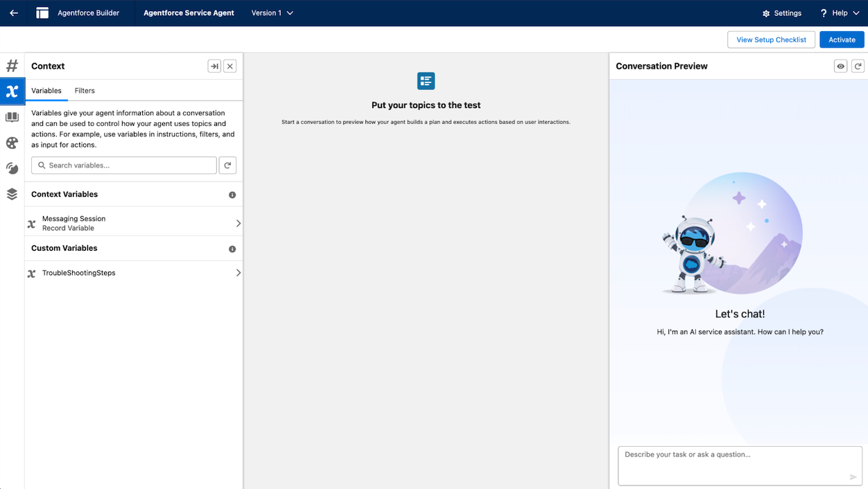Open the Version 1 dropdown

272,13
